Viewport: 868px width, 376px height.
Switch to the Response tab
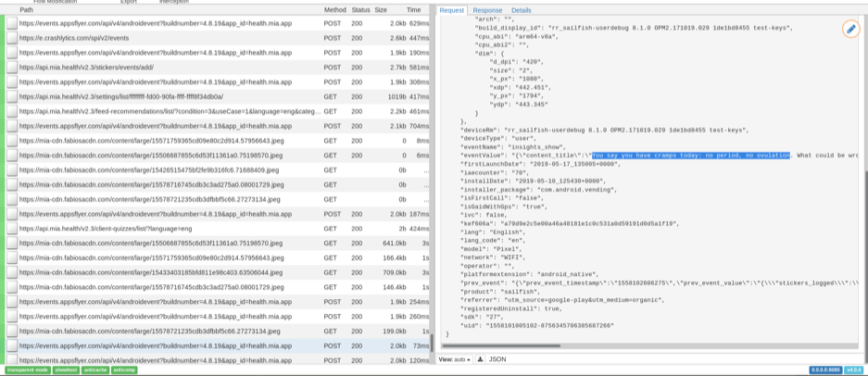(x=487, y=10)
